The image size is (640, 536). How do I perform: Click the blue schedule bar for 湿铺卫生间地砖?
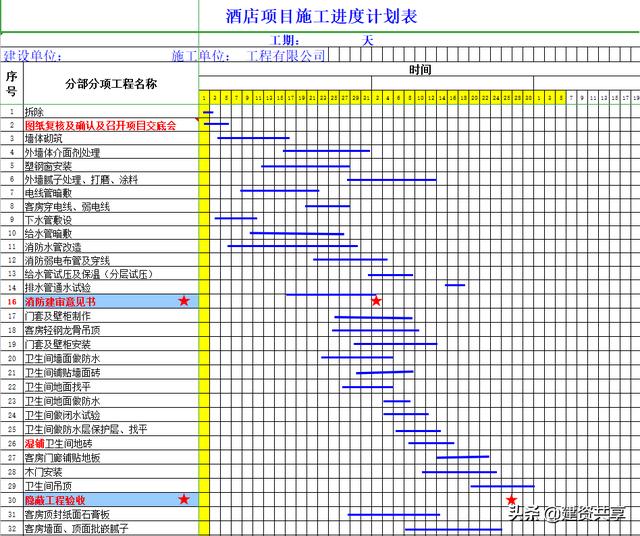[431, 443]
